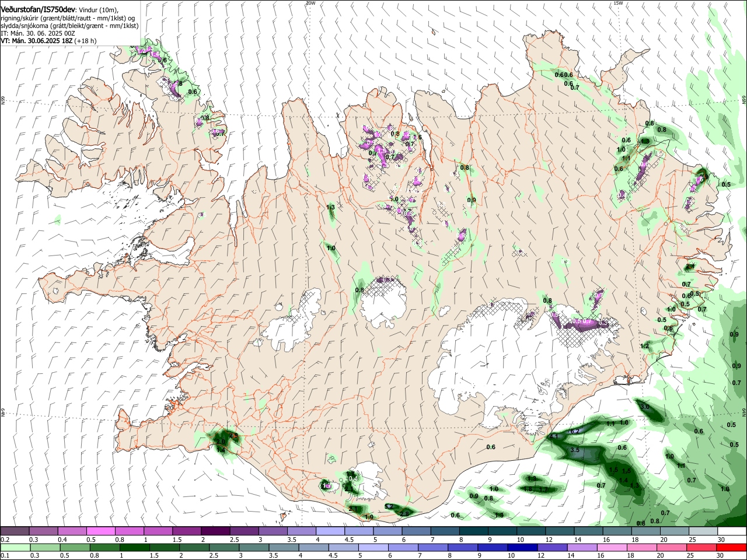The width and height of the screenshot is (747, 560).
Task: Select top-row legend swatch between 2 and 2.5
Action: tap(215, 531)
